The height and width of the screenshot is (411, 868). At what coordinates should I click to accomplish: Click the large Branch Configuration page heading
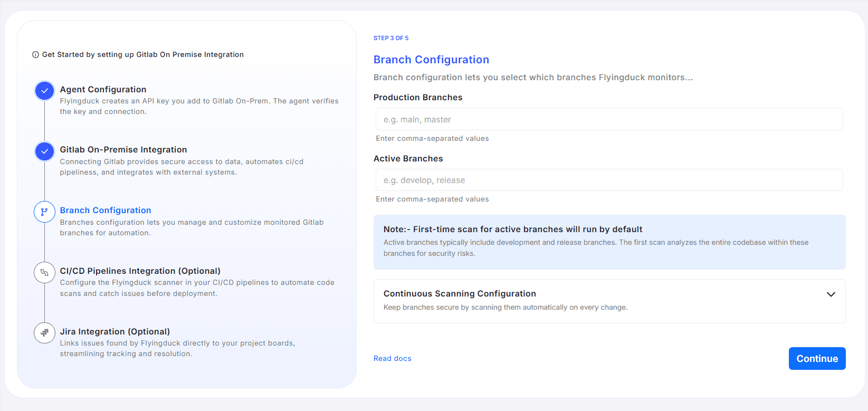point(431,60)
